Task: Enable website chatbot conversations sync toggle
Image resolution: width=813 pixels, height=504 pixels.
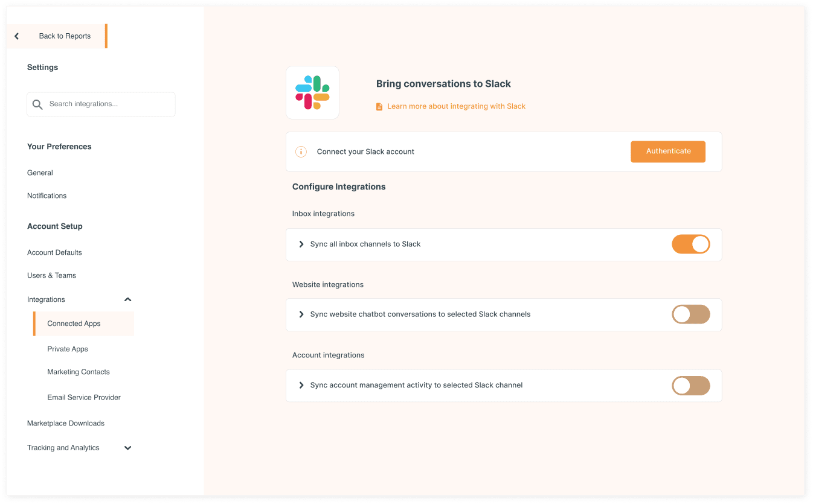Action: click(691, 314)
